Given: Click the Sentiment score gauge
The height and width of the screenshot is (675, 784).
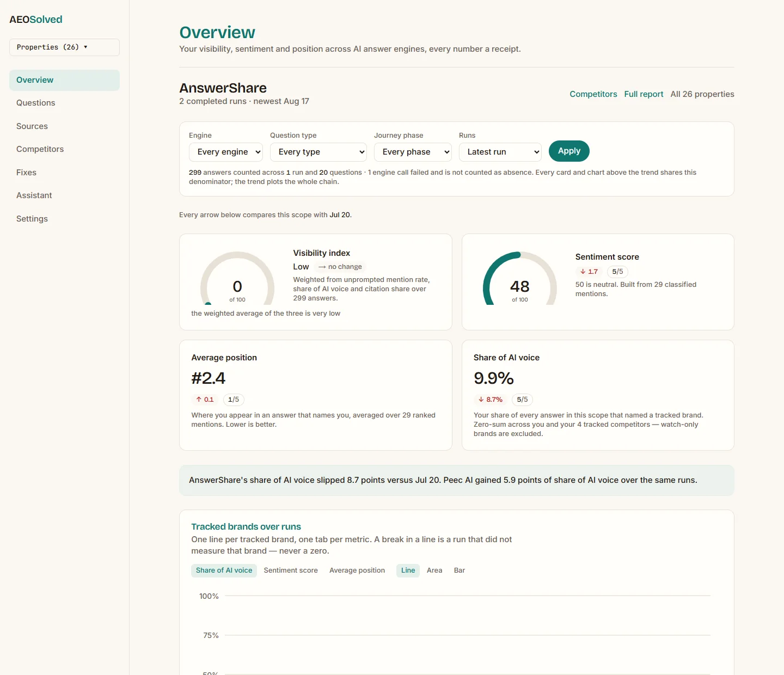Looking at the screenshot, I should coord(520,279).
